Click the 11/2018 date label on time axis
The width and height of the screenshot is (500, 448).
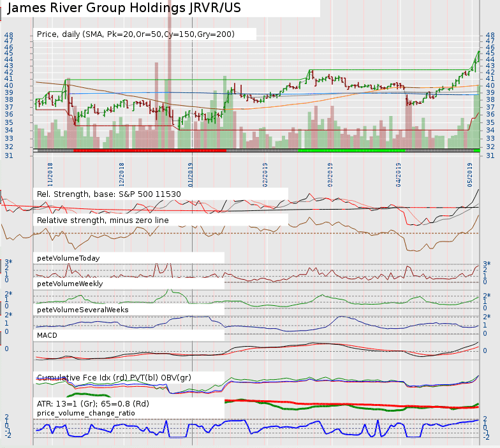tap(50, 175)
